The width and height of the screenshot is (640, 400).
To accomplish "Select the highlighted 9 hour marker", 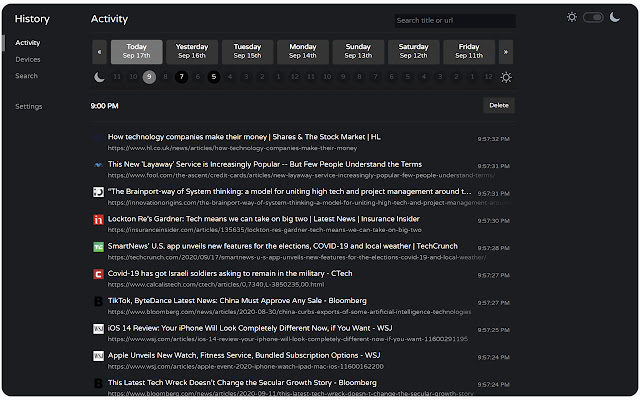I will click(149, 77).
